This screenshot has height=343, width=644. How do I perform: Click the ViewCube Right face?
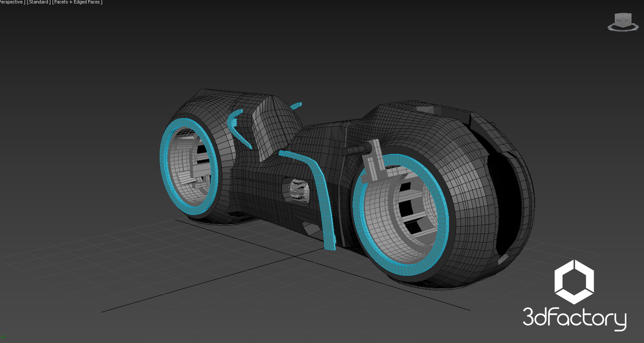coord(617,20)
